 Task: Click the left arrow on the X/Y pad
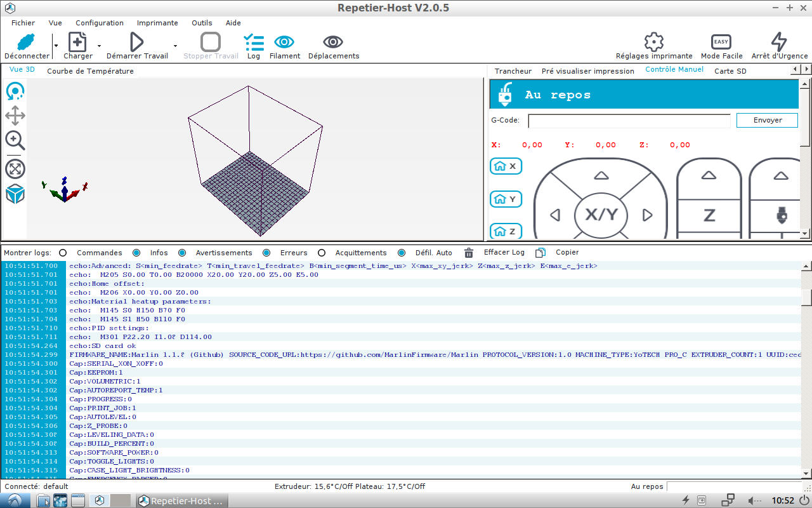point(555,215)
